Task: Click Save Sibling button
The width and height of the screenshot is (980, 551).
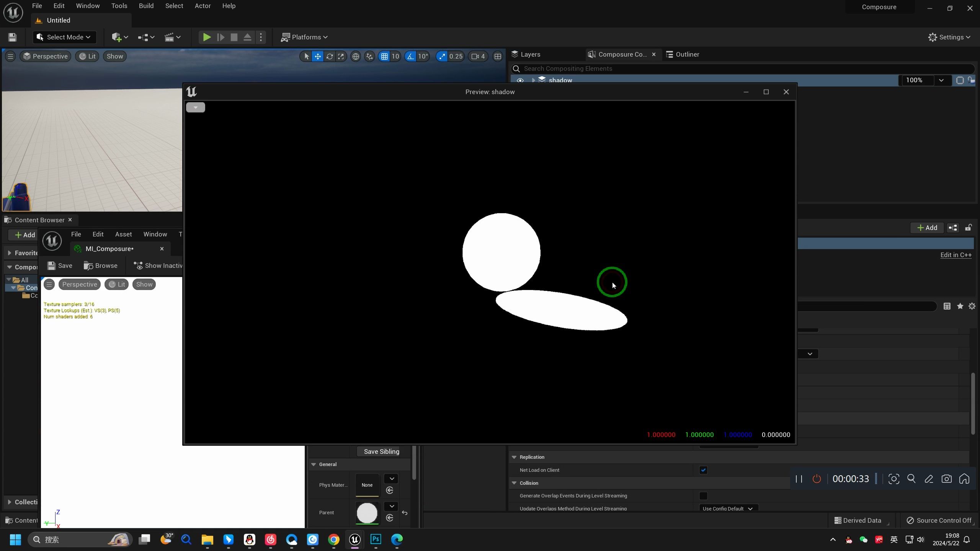Action: 382,452
